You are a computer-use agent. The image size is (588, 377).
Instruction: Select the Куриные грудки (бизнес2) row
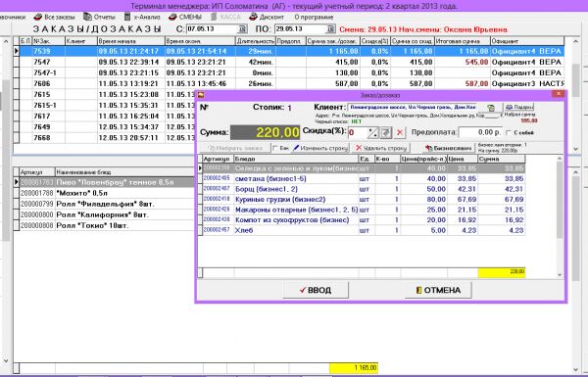[364, 200]
